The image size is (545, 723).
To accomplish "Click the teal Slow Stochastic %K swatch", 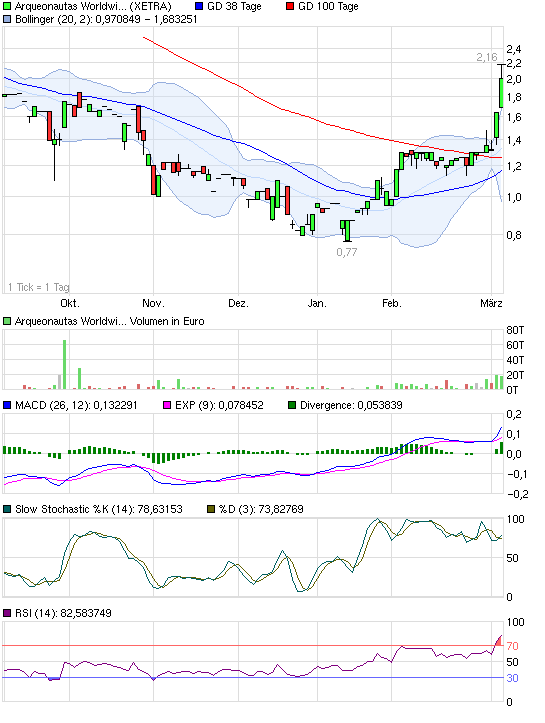I will [7, 510].
